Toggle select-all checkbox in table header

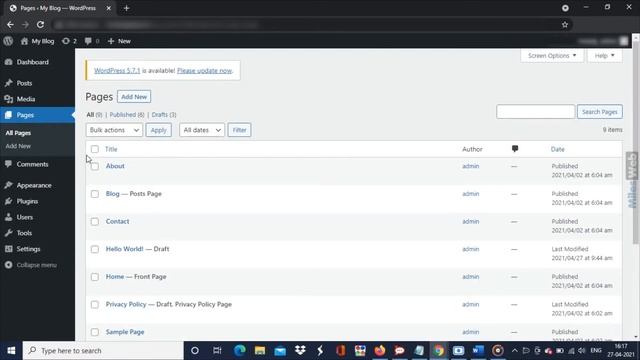point(95,149)
